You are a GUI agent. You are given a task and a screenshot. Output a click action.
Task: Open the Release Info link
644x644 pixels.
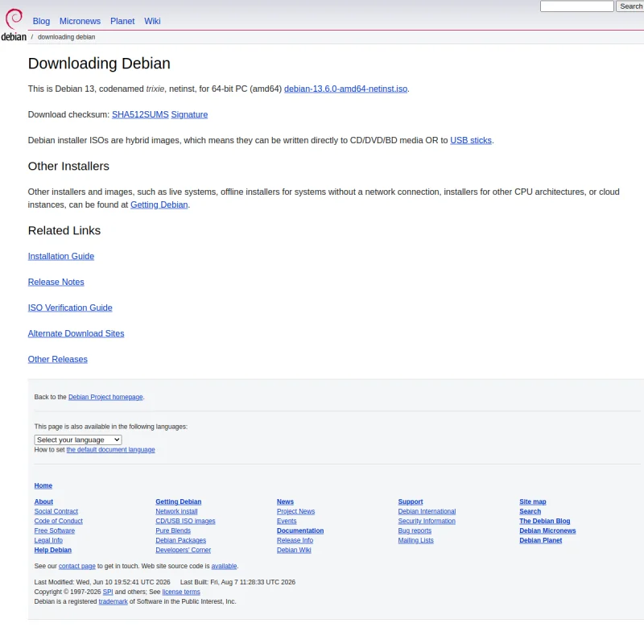(295, 540)
